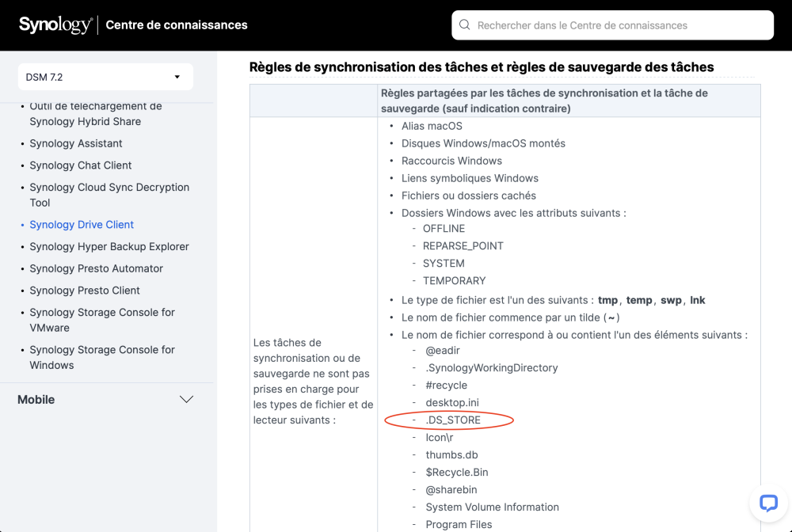Open Centre de connaissances home link
The width and height of the screenshot is (792, 532).
tap(177, 25)
